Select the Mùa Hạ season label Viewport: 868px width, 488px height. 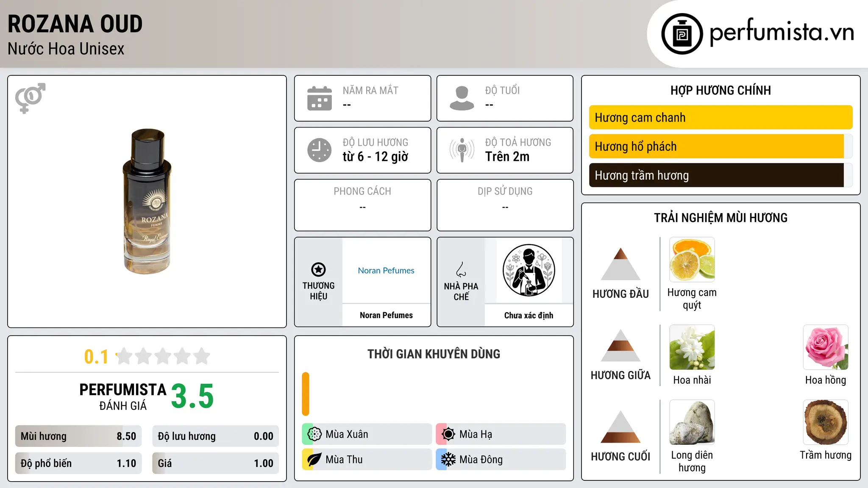[x=476, y=434]
